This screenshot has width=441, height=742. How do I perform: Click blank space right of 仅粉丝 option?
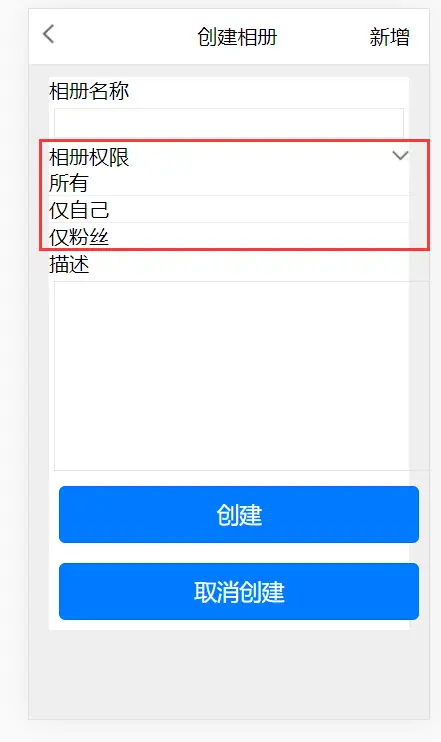click(259, 237)
